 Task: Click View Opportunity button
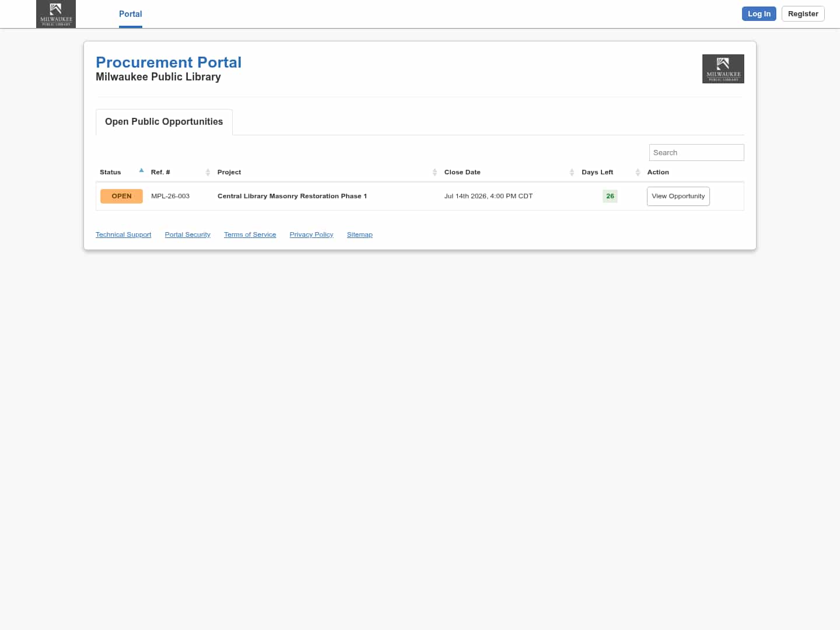[678, 196]
